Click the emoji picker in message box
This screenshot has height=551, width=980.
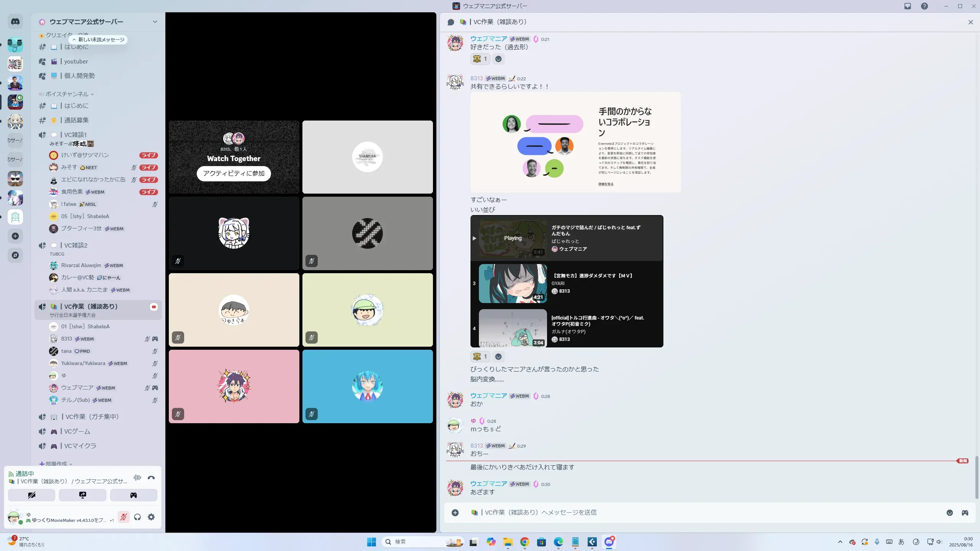pyautogui.click(x=949, y=513)
